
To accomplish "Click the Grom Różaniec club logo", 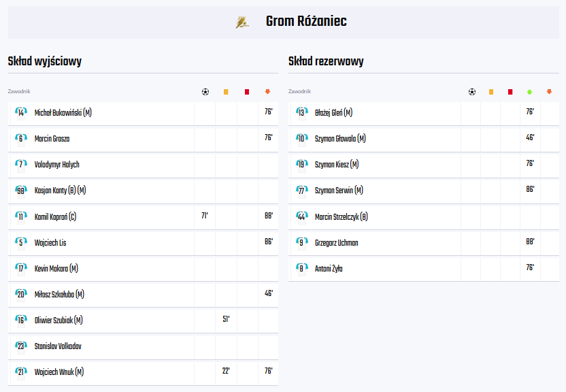I will (x=242, y=22).
